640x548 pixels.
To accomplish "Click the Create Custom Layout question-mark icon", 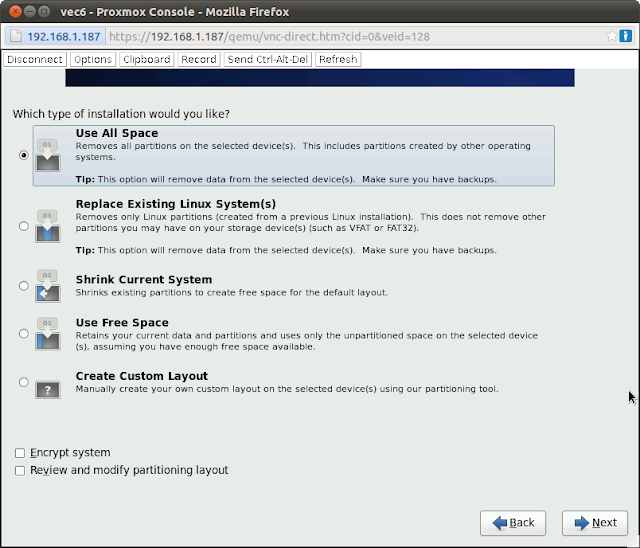I will pos(48,386).
